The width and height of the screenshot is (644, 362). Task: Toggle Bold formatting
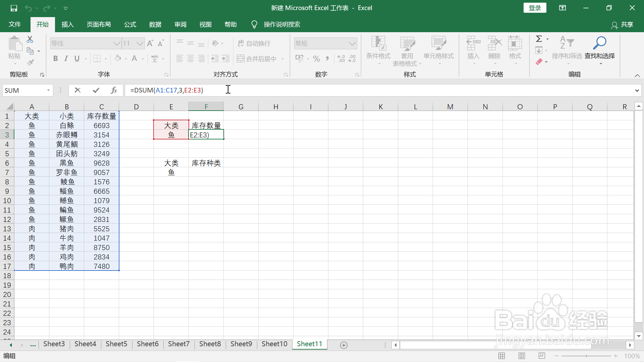coord(56,59)
